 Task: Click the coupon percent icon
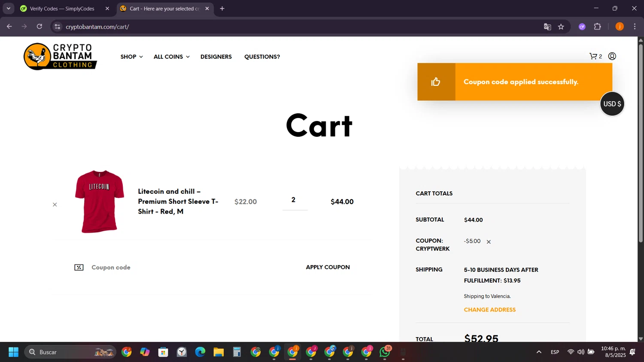tap(79, 267)
